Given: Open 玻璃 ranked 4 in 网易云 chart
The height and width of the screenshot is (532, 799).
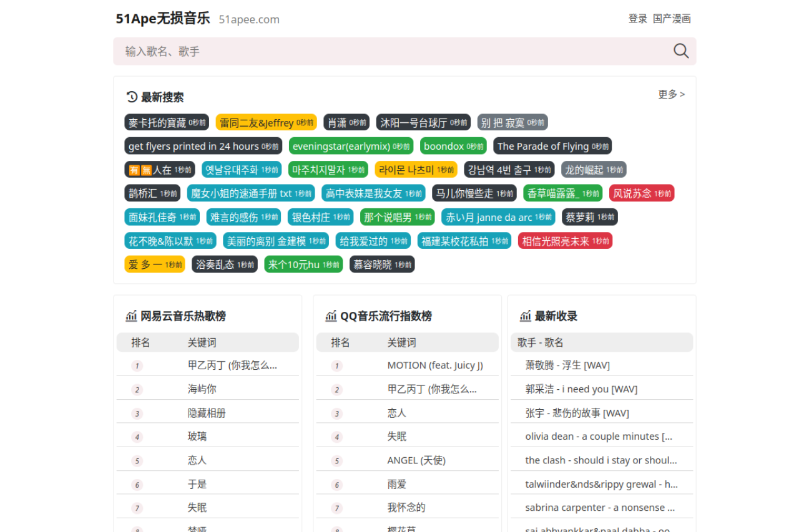Looking at the screenshot, I should click(x=197, y=437).
